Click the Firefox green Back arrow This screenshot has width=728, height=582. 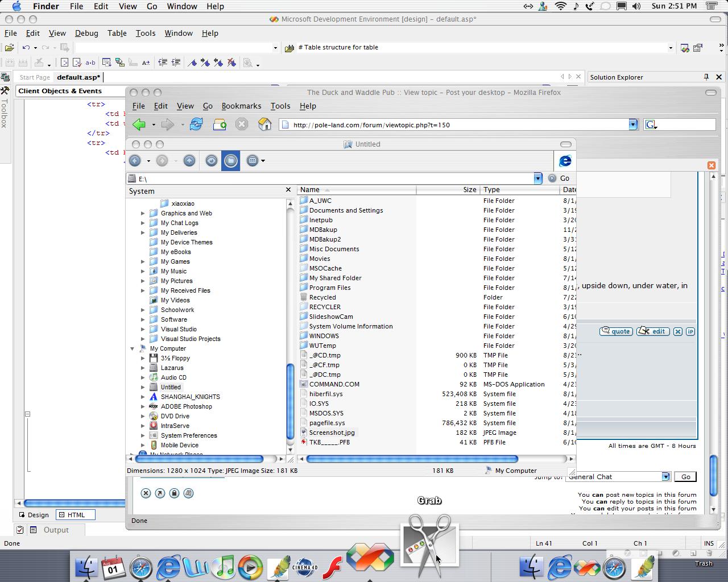(139, 124)
